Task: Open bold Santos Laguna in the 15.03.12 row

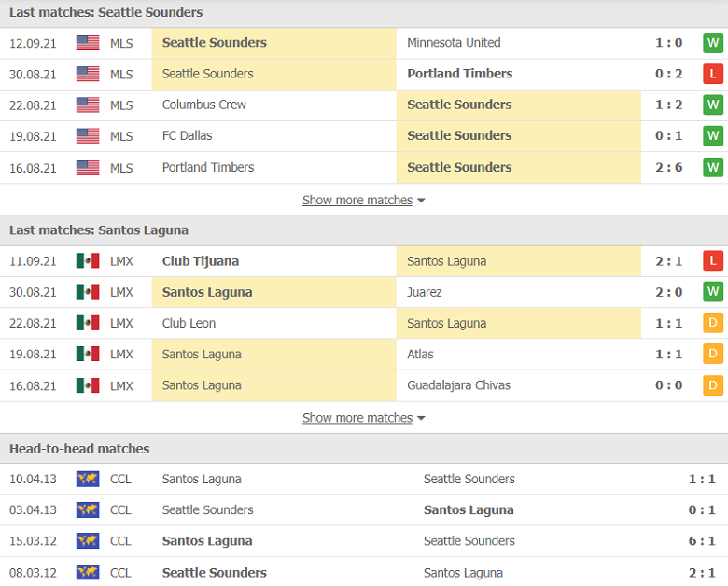Action: [x=207, y=541]
